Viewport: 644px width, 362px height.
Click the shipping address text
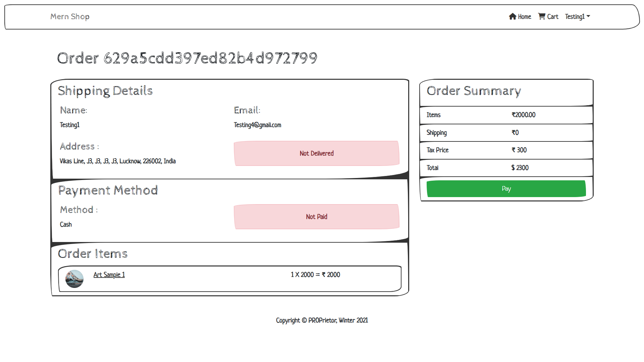coord(117,161)
